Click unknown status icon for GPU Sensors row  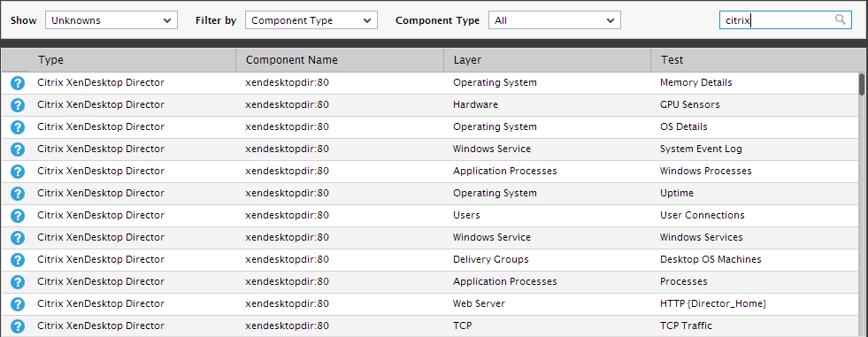pos(18,105)
